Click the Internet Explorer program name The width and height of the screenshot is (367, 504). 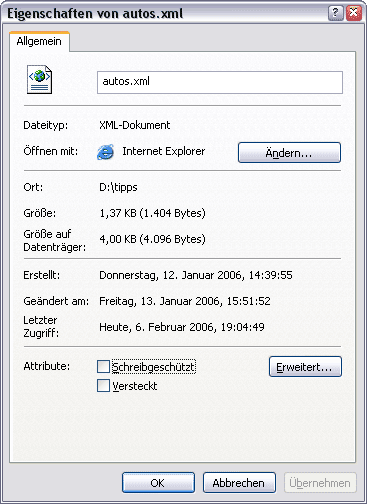coord(164,151)
